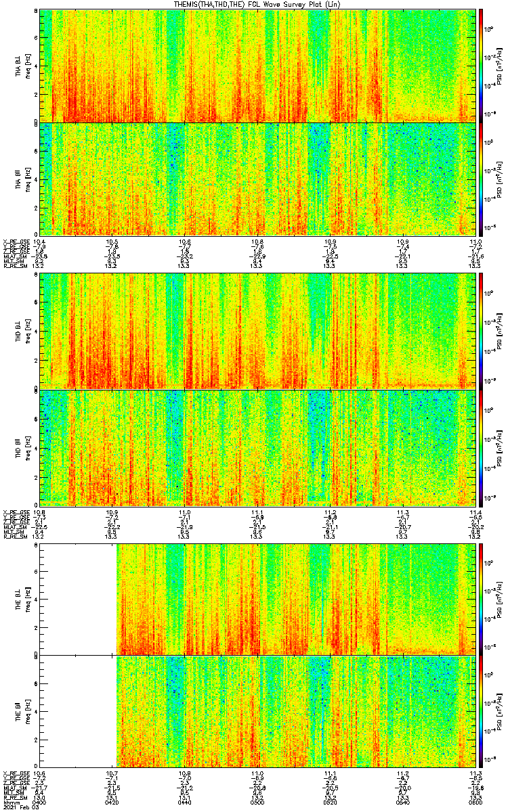This screenshot has height=812, width=508.
Task: Click the blank no-data region in THE B-perpendicular panel
Action: pos(79,598)
